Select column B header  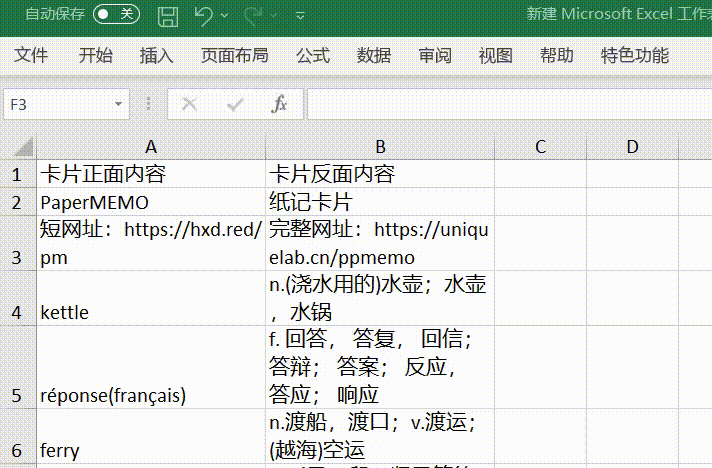tap(380, 147)
